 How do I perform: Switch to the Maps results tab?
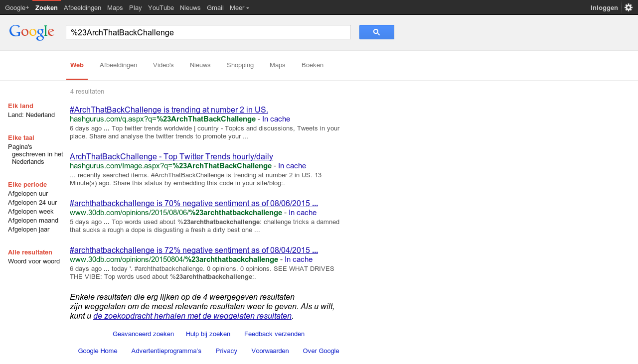pyautogui.click(x=278, y=65)
